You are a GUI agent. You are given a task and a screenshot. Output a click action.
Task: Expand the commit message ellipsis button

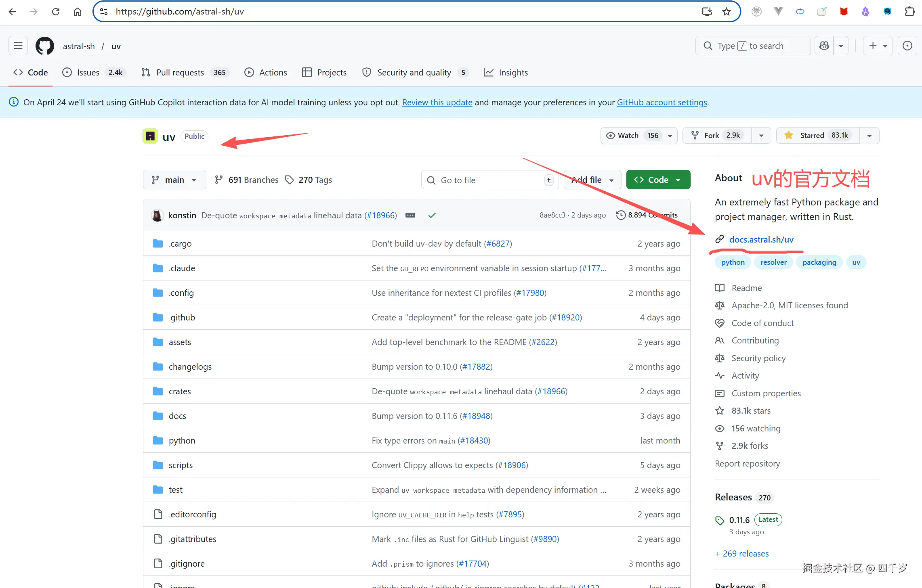tap(410, 216)
